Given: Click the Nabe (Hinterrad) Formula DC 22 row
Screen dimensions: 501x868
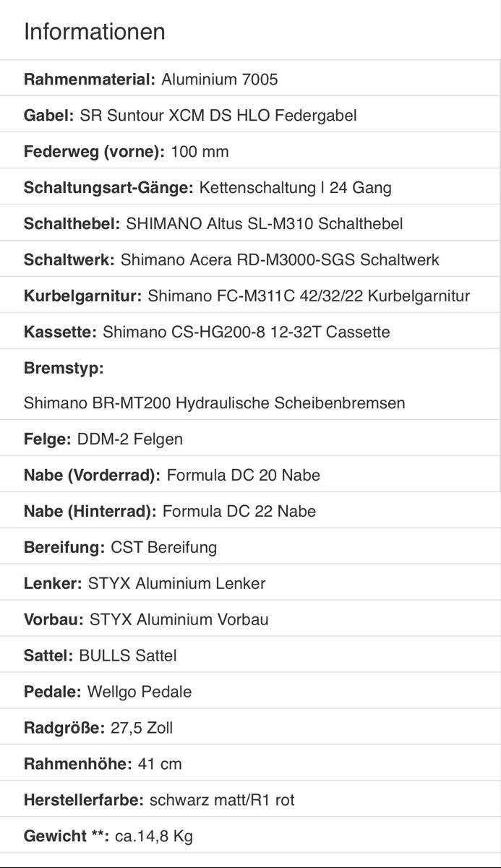Looking at the screenshot, I should coord(250,511).
